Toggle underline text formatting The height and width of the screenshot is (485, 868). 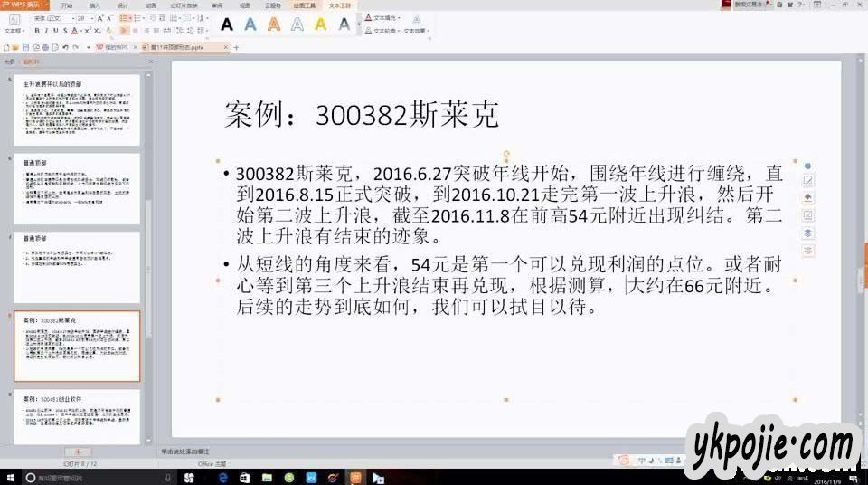pyautogui.click(x=55, y=31)
